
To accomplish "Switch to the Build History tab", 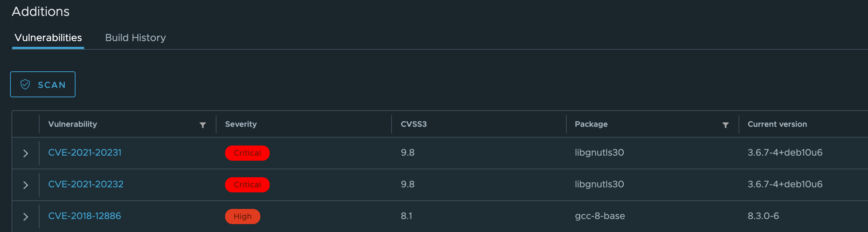I will [136, 37].
